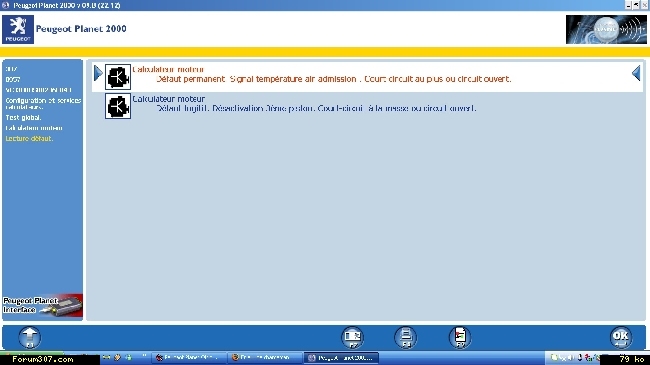Click the radar graphic at top right
The height and width of the screenshot is (365, 650).
pyautogui.click(x=606, y=29)
